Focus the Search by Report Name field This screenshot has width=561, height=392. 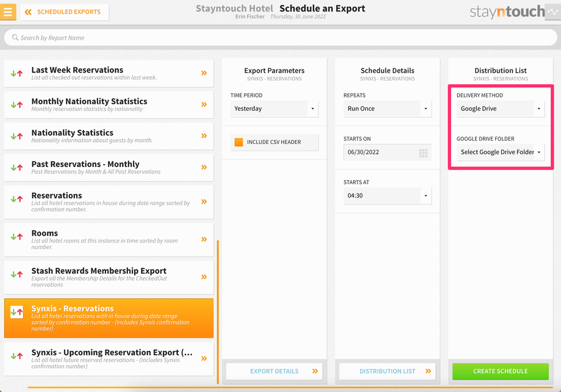pyautogui.click(x=280, y=38)
